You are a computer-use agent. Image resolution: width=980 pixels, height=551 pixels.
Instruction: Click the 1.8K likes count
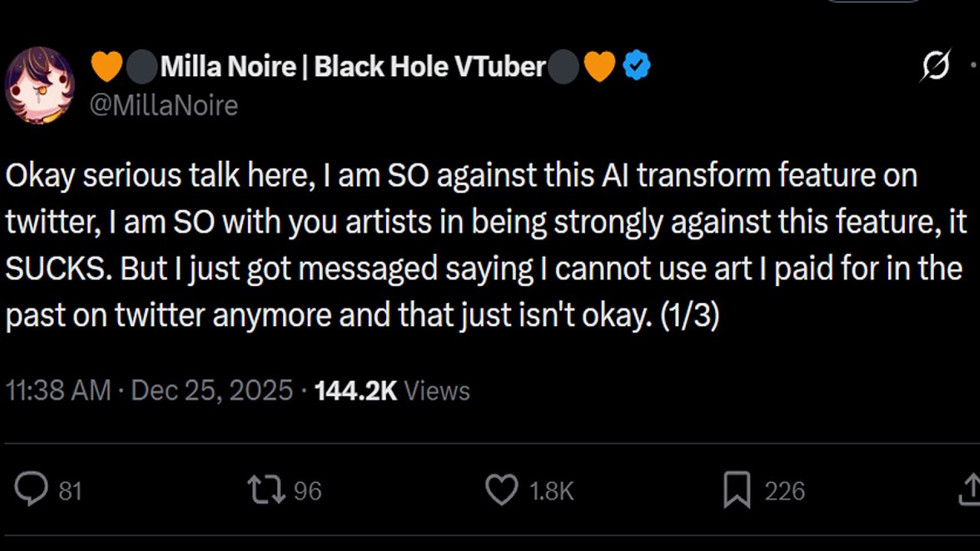[x=551, y=491]
